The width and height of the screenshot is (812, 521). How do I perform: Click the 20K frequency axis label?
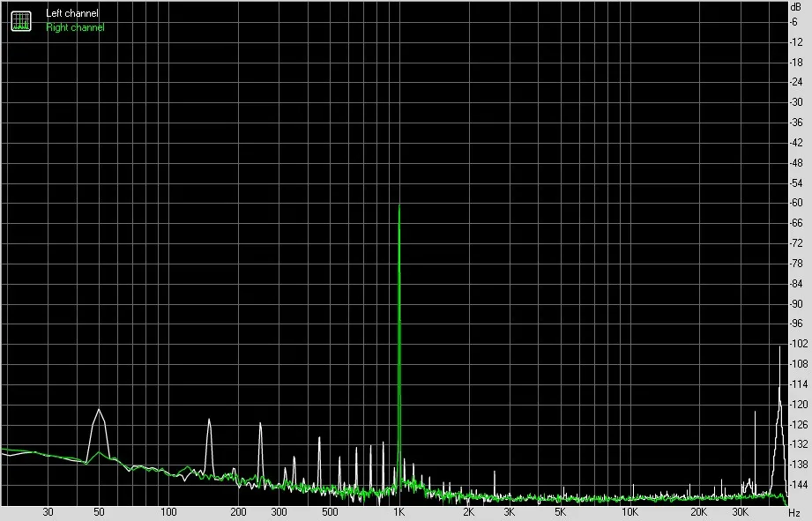(698, 512)
